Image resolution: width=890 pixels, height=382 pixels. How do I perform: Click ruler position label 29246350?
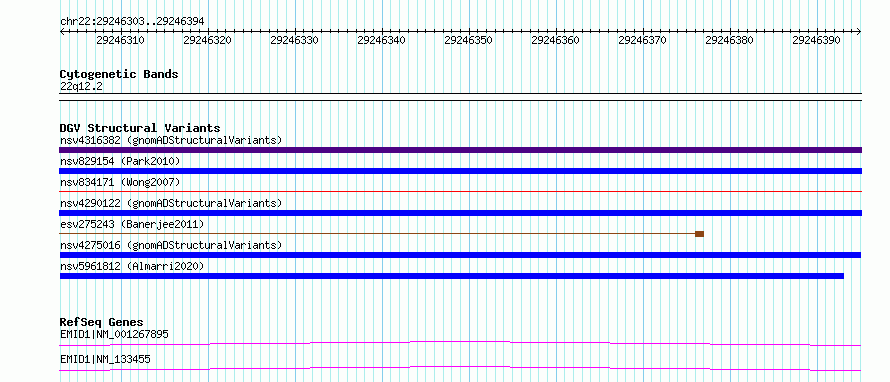tap(468, 40)
